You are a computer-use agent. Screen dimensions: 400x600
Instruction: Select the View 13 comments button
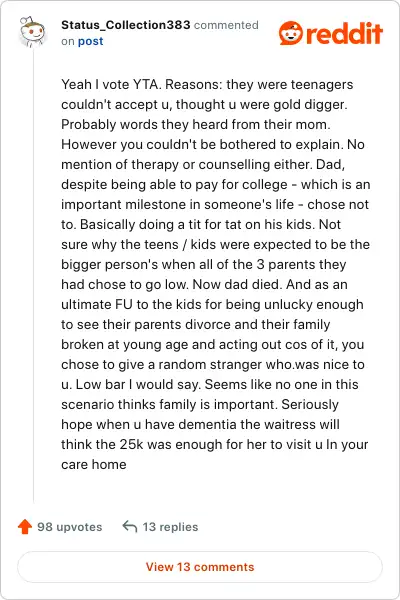(x=200, y=567)
